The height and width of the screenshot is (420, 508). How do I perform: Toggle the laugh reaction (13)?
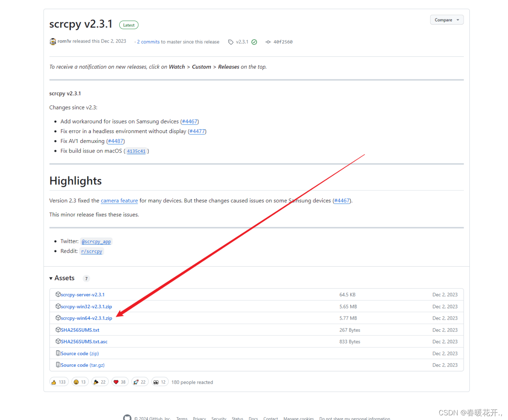80,382
